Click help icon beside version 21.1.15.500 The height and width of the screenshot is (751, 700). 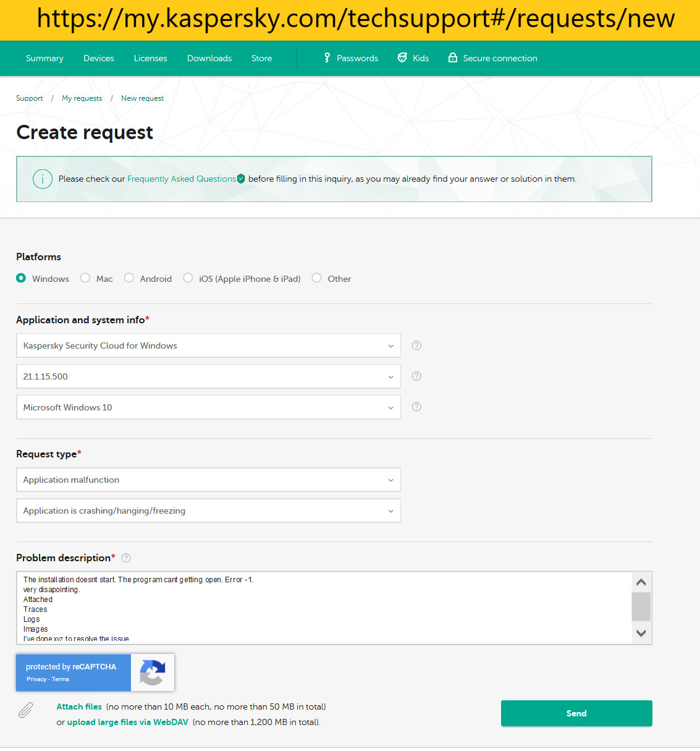[416, 376]
